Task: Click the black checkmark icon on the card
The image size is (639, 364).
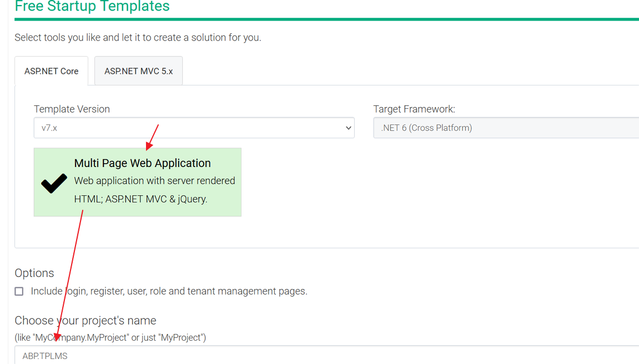Action: pyautogui.click(x=54, y=183)
